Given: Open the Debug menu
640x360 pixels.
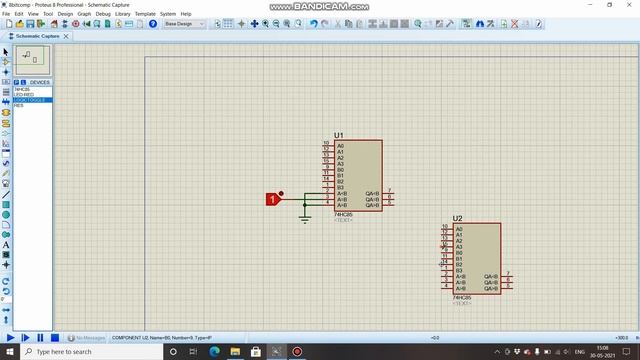Looking at the screenshot, I should (103, 14).
